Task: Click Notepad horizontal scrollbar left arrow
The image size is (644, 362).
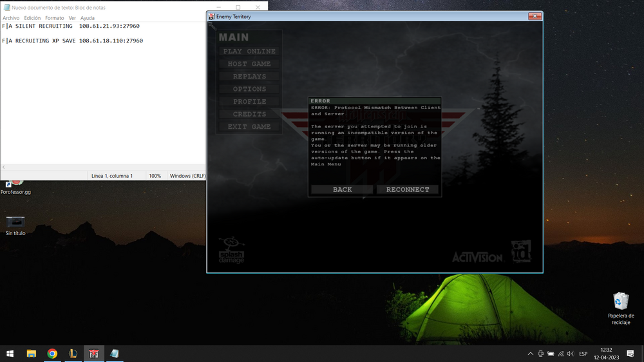Action: tap(4, 167)
